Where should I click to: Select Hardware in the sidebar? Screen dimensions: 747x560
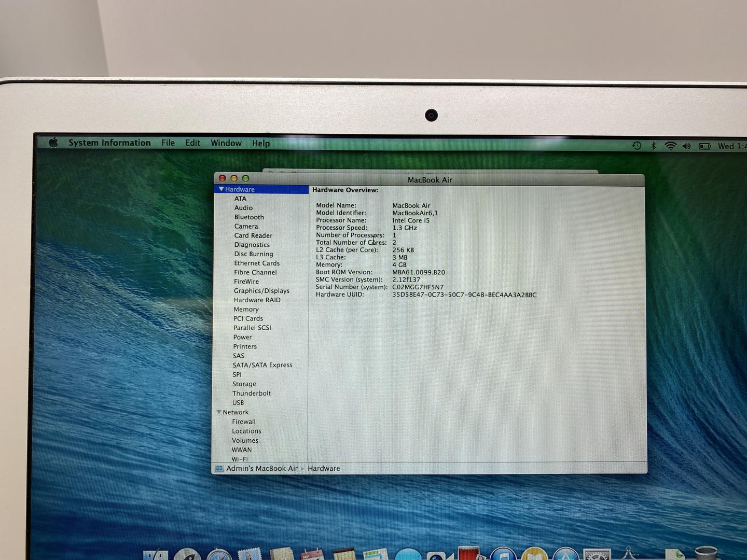tap(240, 189)
